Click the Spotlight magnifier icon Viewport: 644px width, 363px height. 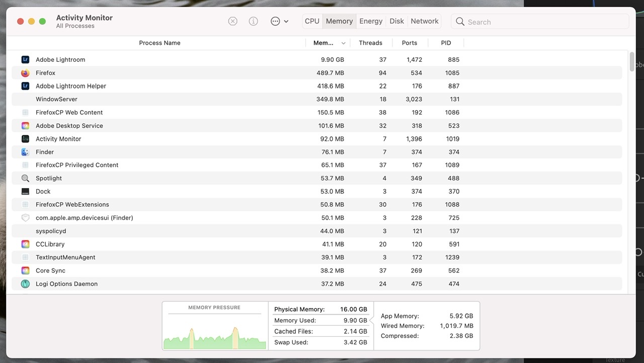click(25, 178)
